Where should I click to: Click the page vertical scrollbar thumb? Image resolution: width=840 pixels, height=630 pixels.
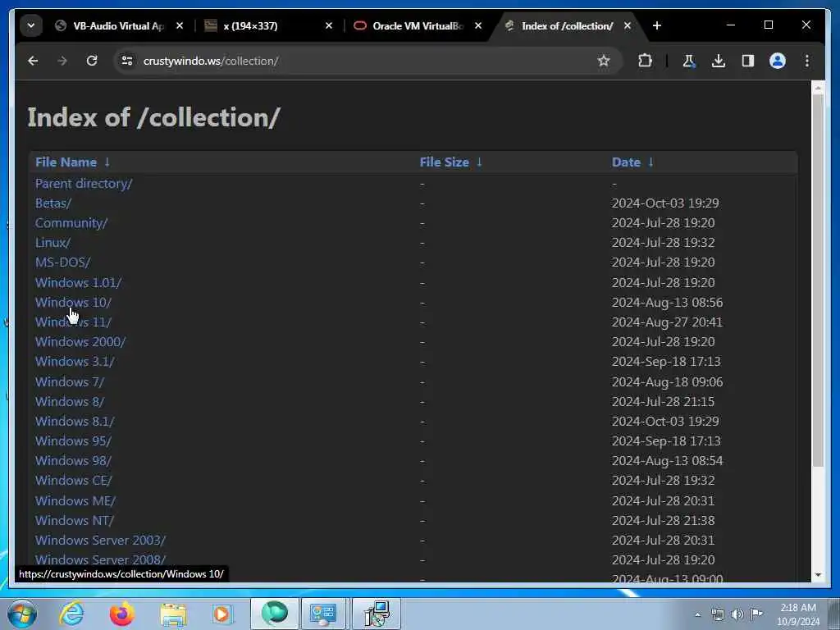click(818, 281)
